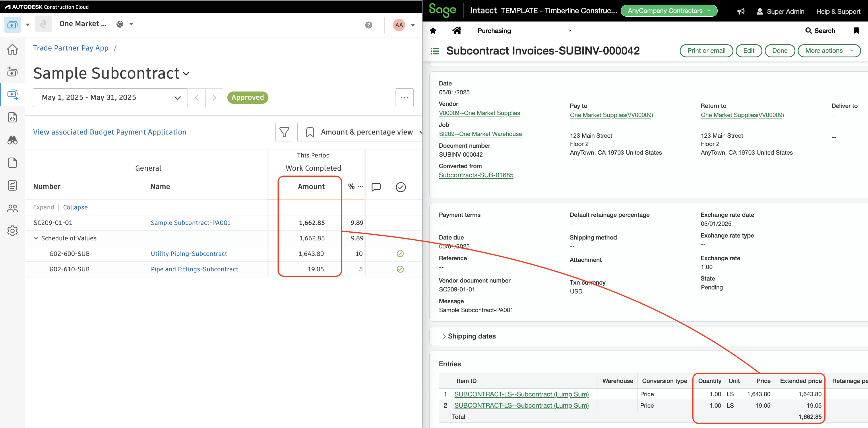Open Utility Piping-Subcontract link
The width and height of the screenshot is (868, 428).
tap(189, 254)
